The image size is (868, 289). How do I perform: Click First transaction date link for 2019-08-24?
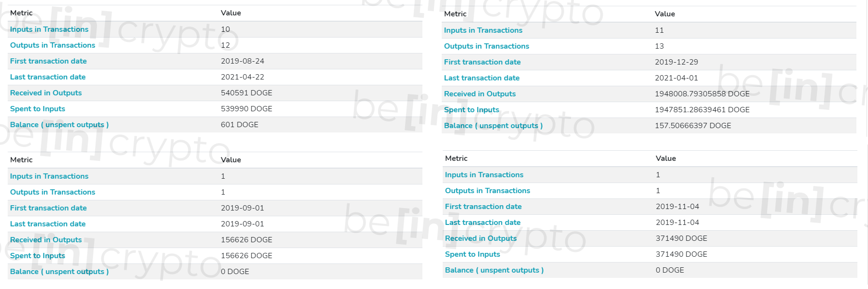[x=48, y=61]
